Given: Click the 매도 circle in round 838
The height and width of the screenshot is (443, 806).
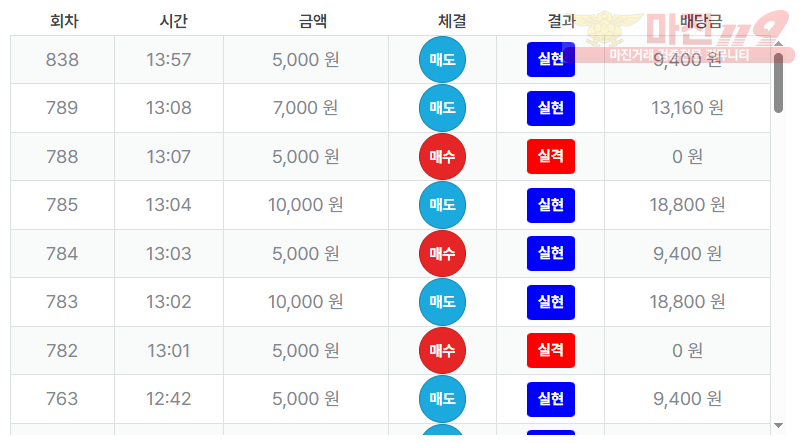Looking at the screenshot, I should tap(442, 60).
